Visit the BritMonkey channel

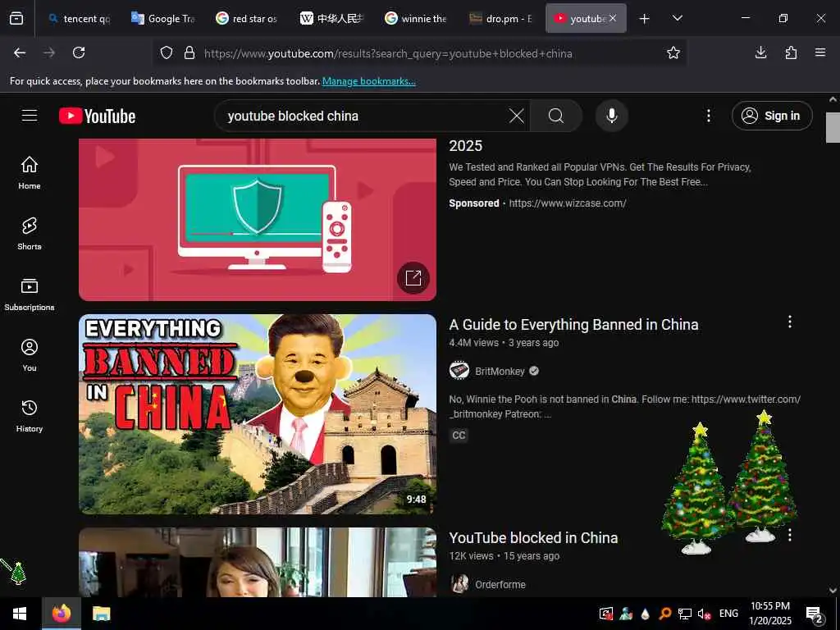(500, 372)
